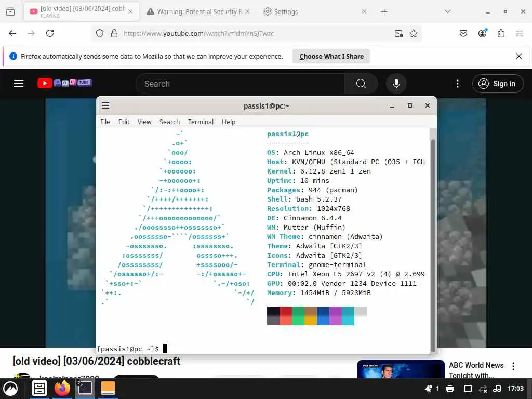
Task: Open ABC World News video thumbnail
Action: pos(401,369)
